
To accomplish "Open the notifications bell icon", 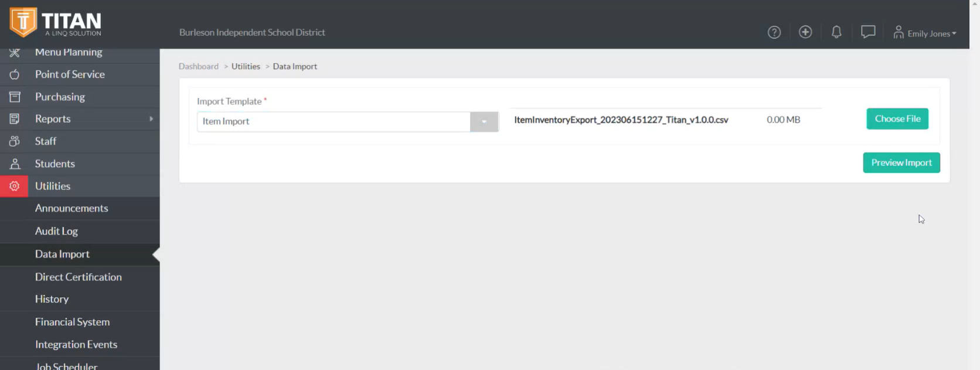I will (836, 32).
